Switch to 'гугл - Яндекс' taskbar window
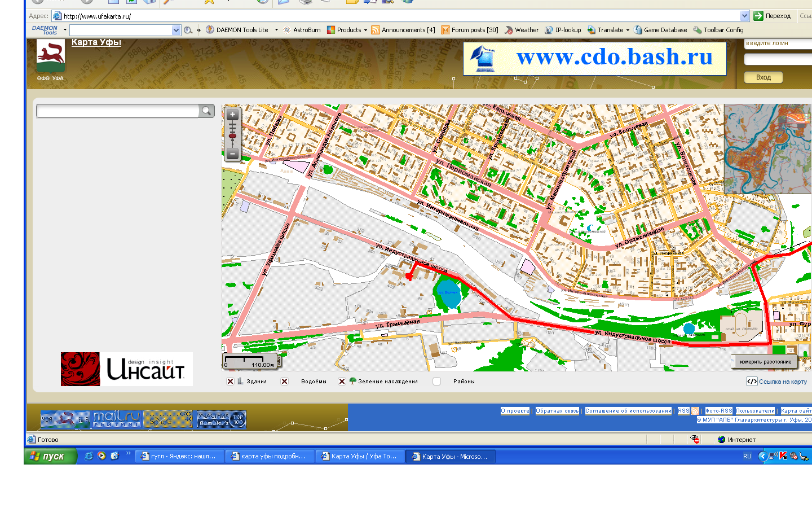 point(179,456)
